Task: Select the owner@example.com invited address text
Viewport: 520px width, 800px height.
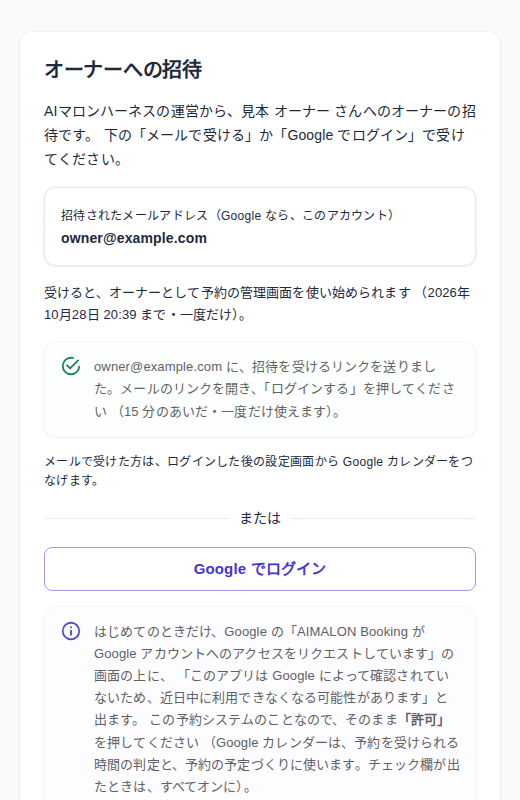Action: point(134,238)
